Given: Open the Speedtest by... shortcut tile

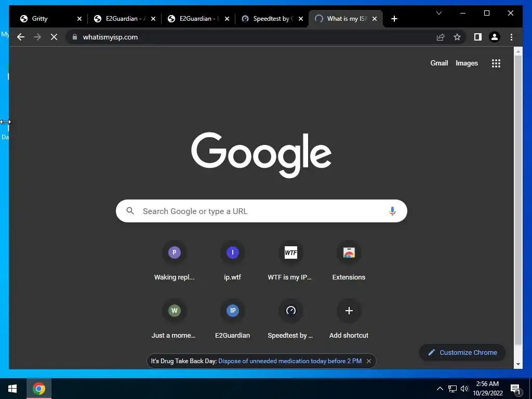Looking at the screenshot, I should 291,319.
